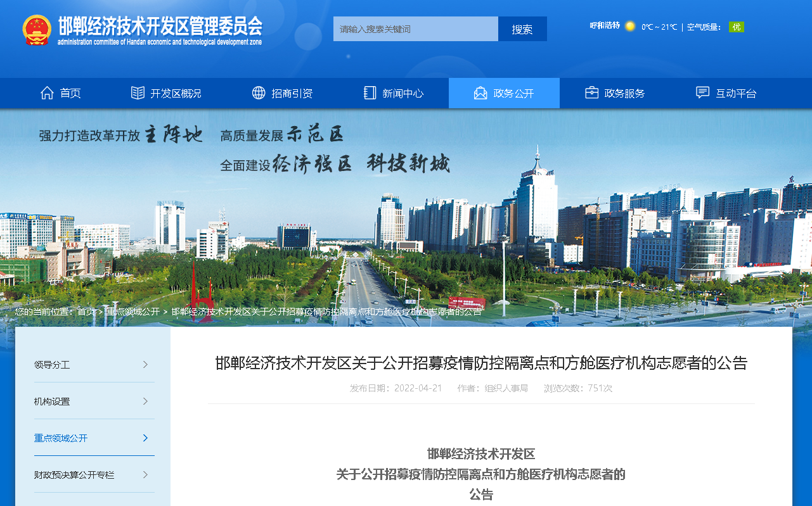Follow the 首页 breadcrumb link
The height and width of the screenshot is (506, 812).
(x=86, y=312)
